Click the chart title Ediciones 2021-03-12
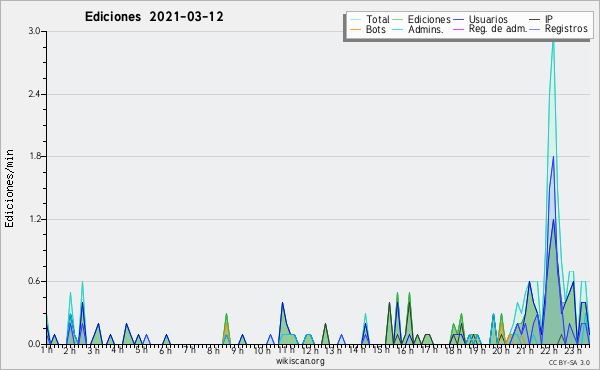This screenshot has height=370, width=600. [154, 17]
